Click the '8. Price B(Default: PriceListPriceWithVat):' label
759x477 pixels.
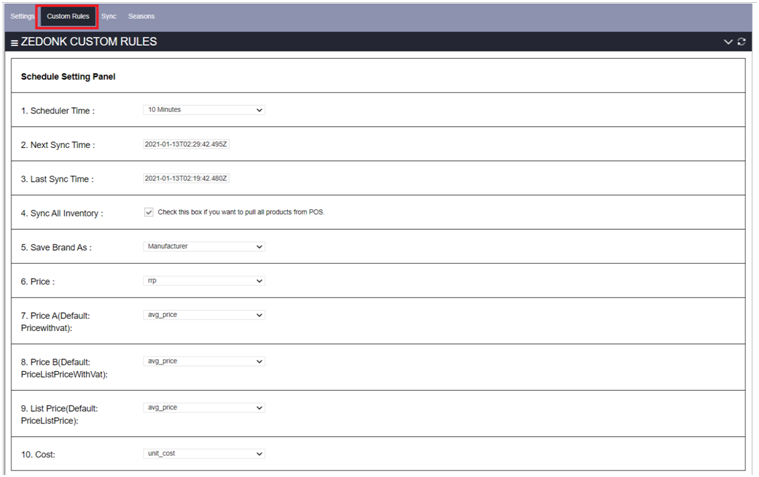click(64, 369)
